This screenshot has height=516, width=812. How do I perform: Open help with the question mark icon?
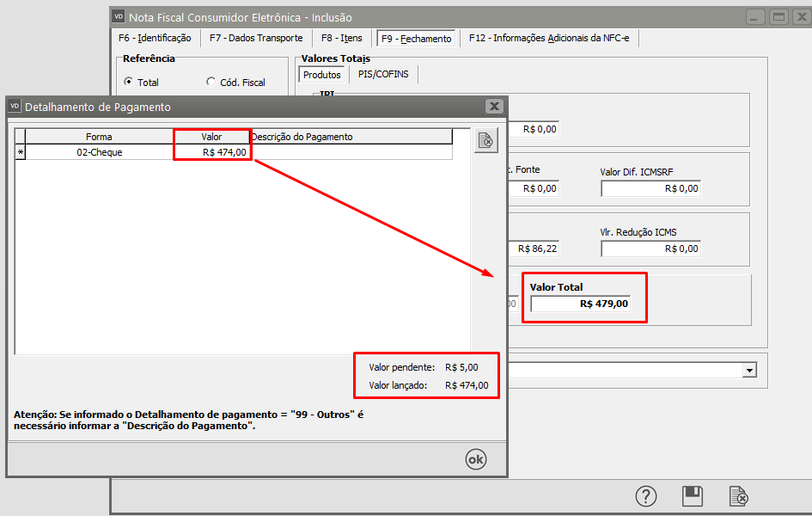645,496
